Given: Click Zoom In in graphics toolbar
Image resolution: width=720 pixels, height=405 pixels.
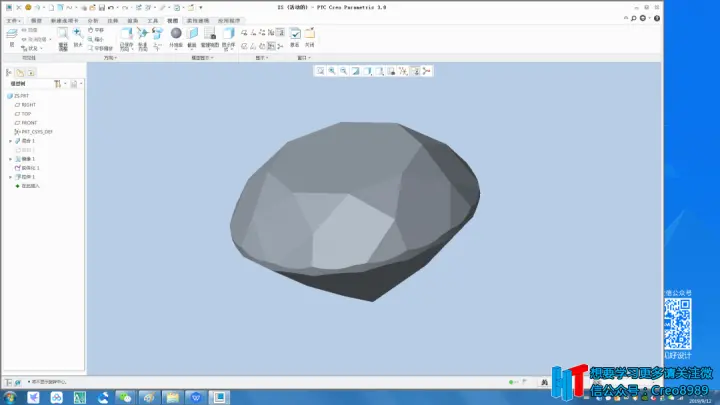Looking at the screenshot, I should coord(332,71).
